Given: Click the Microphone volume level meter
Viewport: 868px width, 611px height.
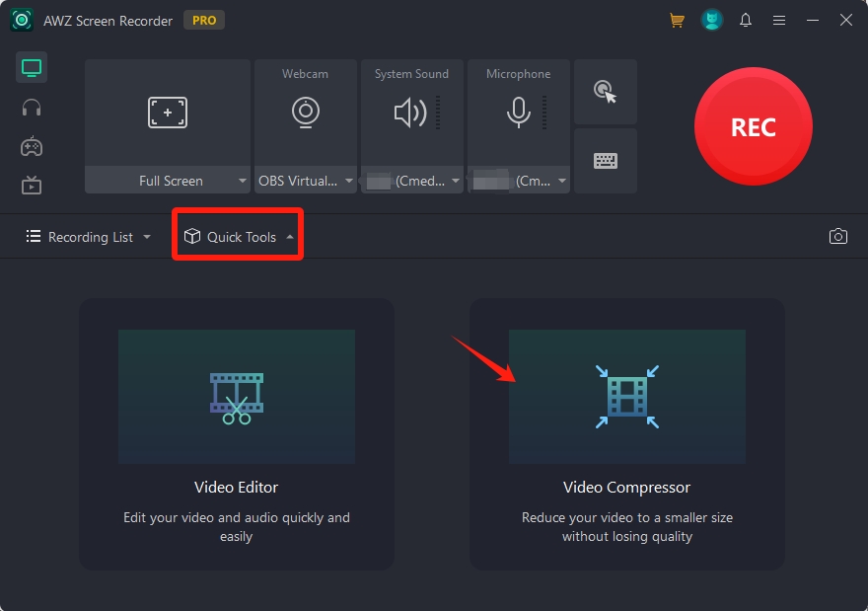Looking at the screenshot, I should 544,113.
